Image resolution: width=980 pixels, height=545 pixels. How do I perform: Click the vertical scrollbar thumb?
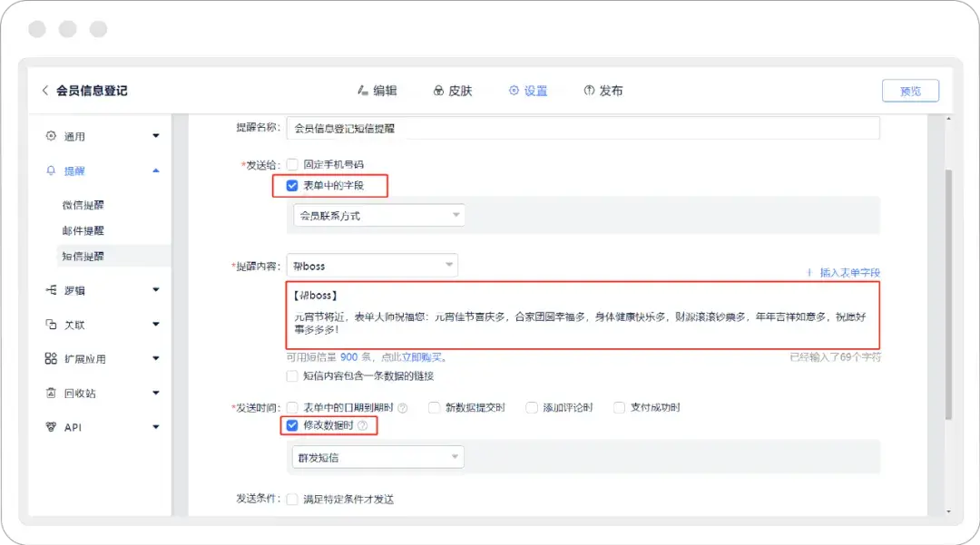point(948,294)
